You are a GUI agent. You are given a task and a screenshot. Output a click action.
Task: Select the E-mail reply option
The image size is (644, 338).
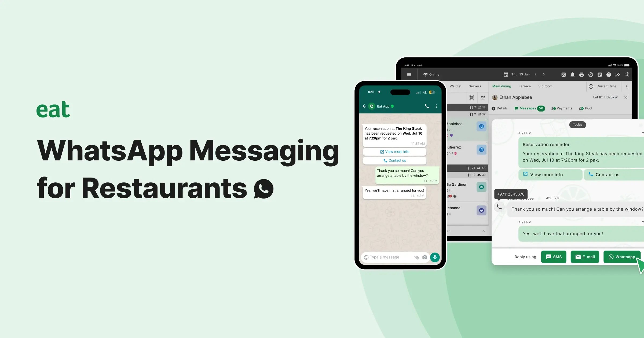pyautogui.click(x=585, y=257)
